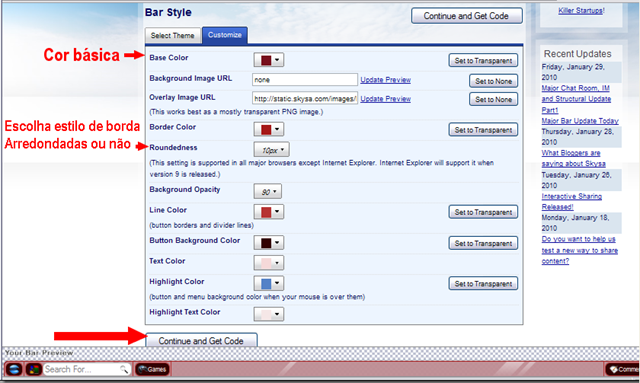Image resolution: width=640 pixels, height=383 pixels.
Task: Open the Button Background Color picker
Action: click(x=269, y=243)
